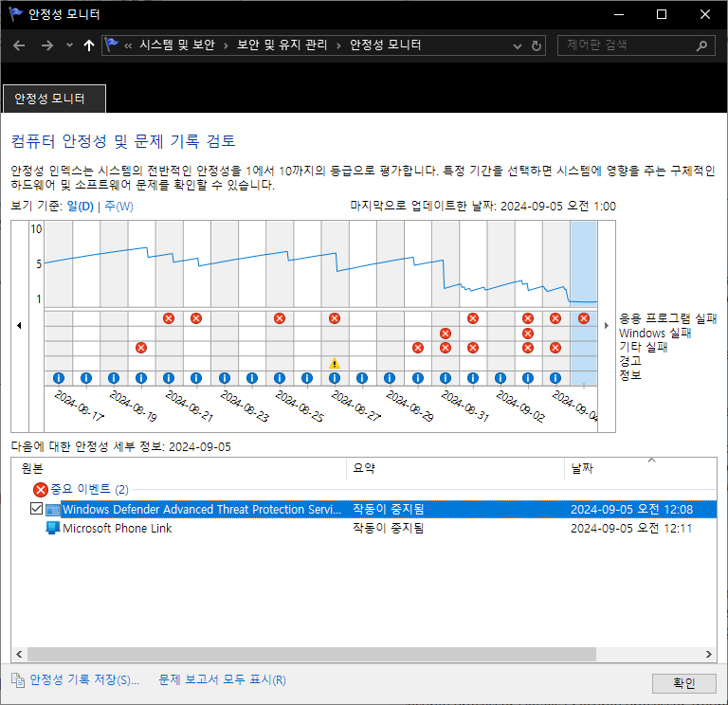Switch chart view to 일(D)
728x705 pixels.
81,206
